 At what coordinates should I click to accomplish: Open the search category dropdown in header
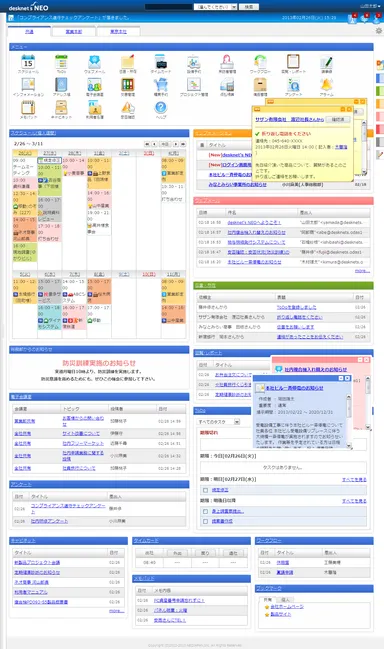coord(216,7)
